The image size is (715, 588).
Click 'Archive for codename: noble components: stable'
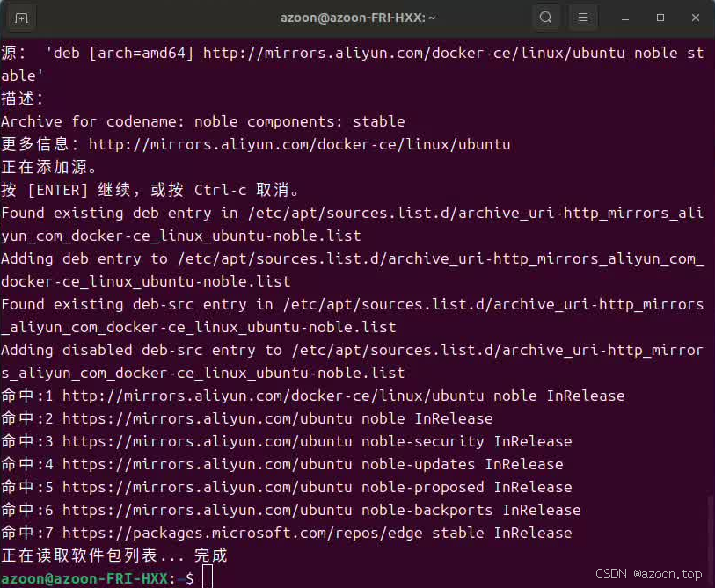click(203, 121)
